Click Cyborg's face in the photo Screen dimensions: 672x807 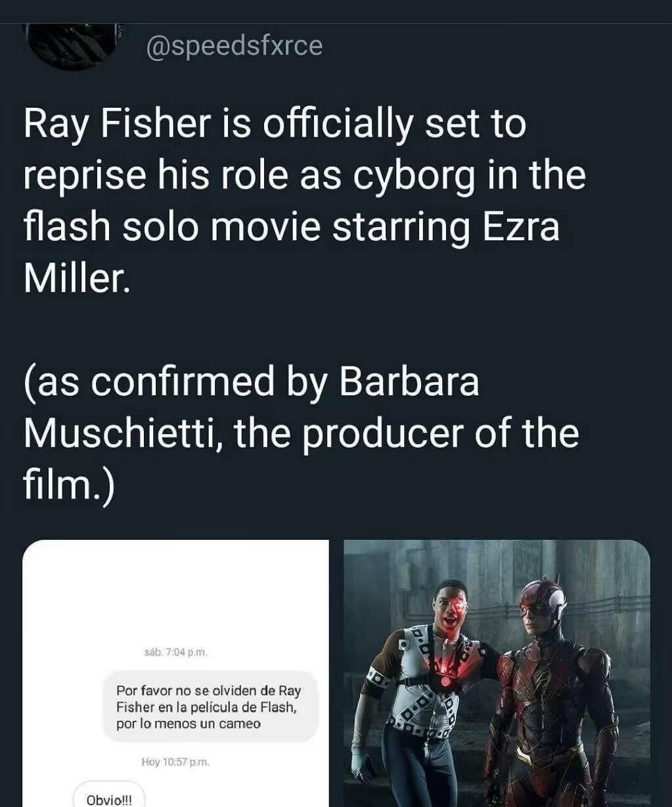(x=451, y=604)
